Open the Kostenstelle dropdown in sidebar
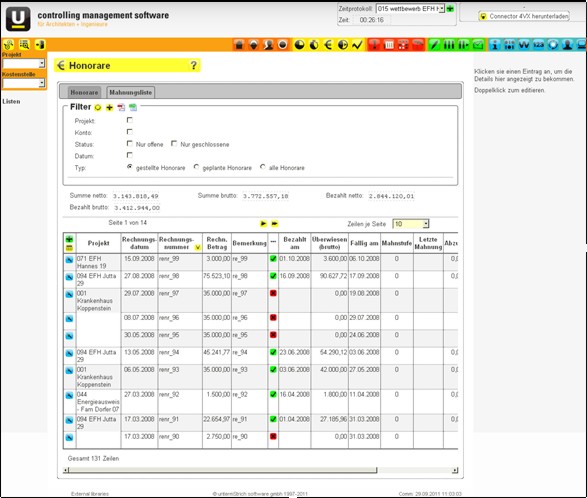 (x=42, y=83)
